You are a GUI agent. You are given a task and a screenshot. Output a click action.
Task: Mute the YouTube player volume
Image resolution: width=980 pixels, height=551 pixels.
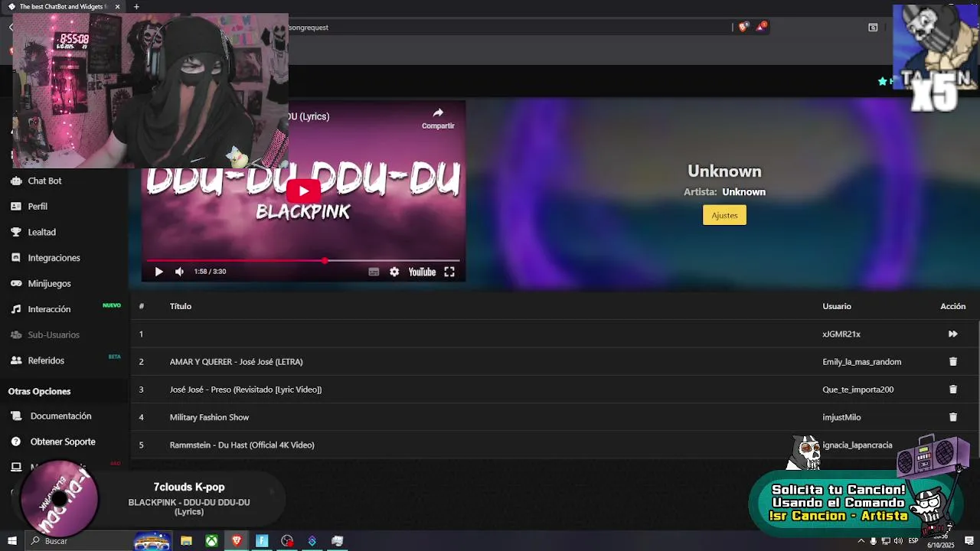point(179,272)
